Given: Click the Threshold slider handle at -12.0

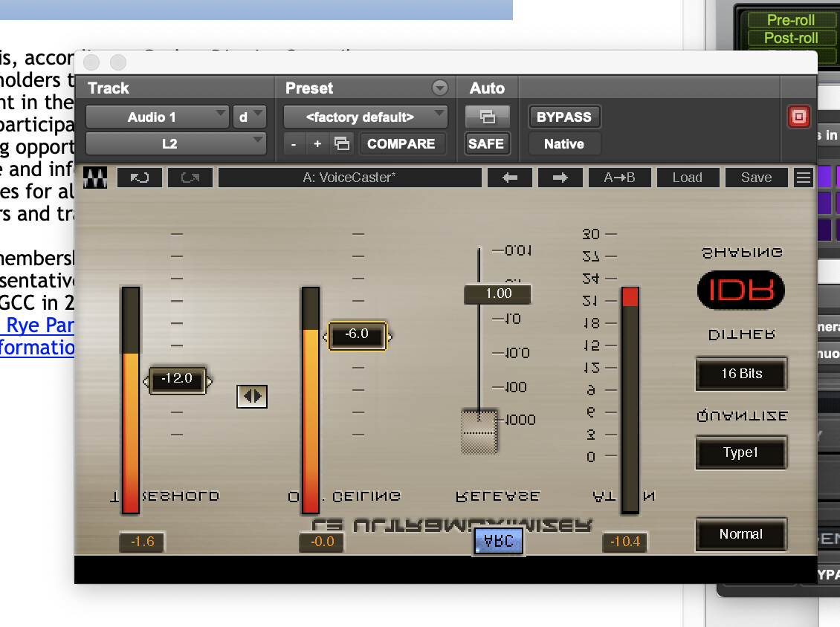Looking at the screenshot, I should 178,380.
